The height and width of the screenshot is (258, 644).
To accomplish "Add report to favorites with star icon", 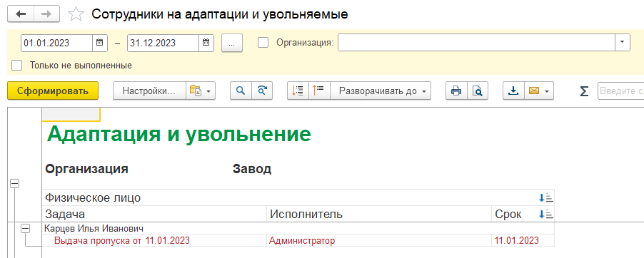I will pos(76,14).
